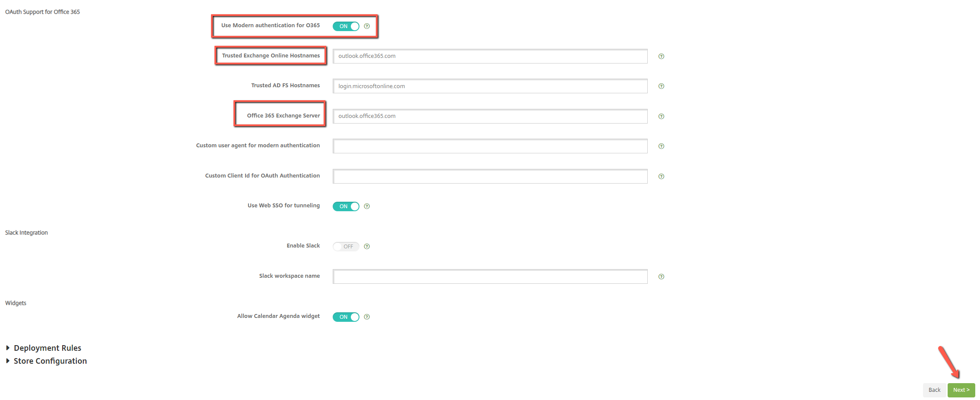Click Custom user agent for modern authentication label

258,146
